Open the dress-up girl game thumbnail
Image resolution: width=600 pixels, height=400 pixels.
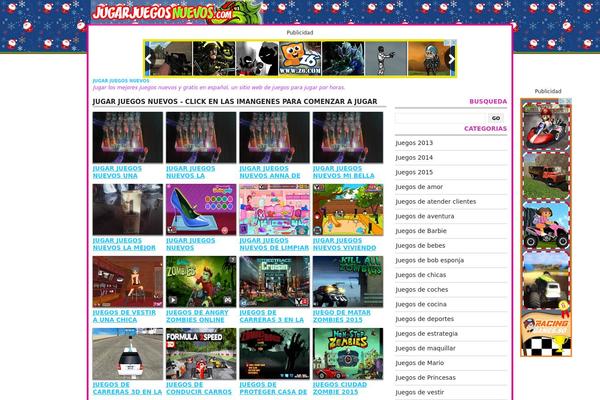point(127,282)
